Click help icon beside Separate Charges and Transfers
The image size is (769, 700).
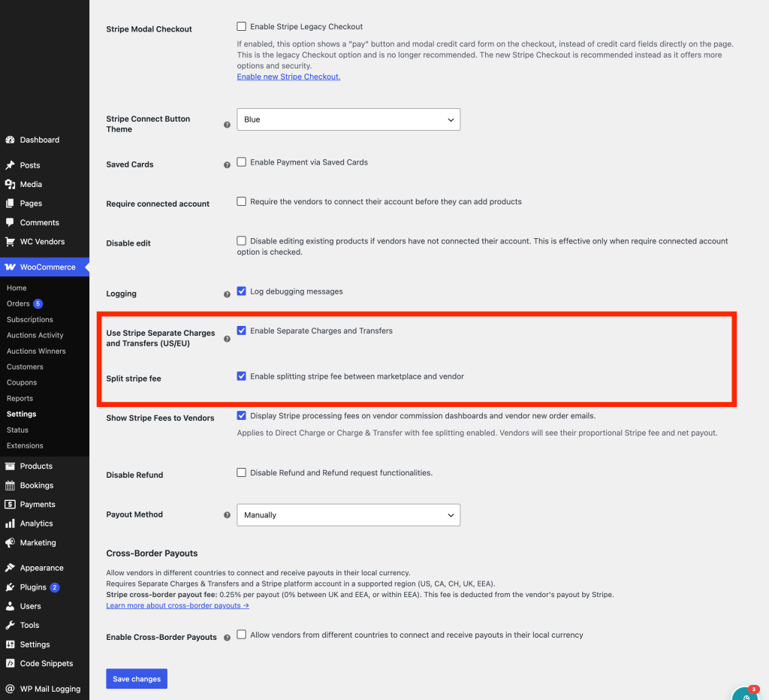[x=227, y=339]
